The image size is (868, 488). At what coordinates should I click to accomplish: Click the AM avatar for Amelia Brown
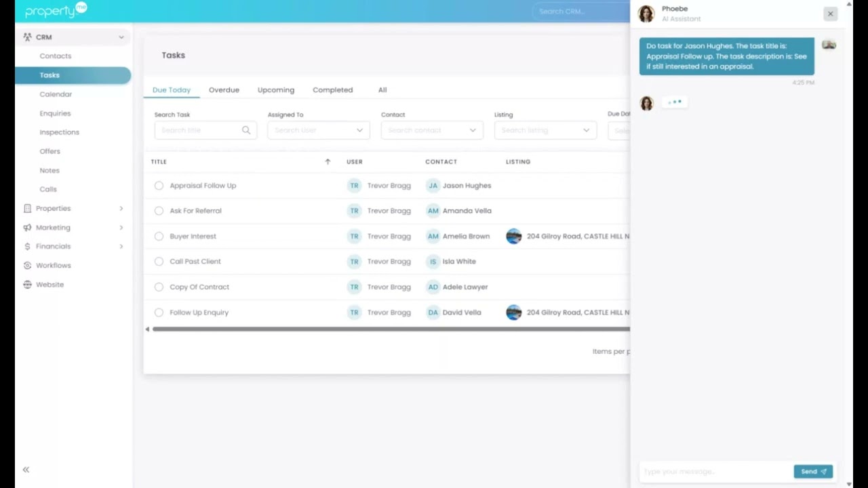[433, 237]
